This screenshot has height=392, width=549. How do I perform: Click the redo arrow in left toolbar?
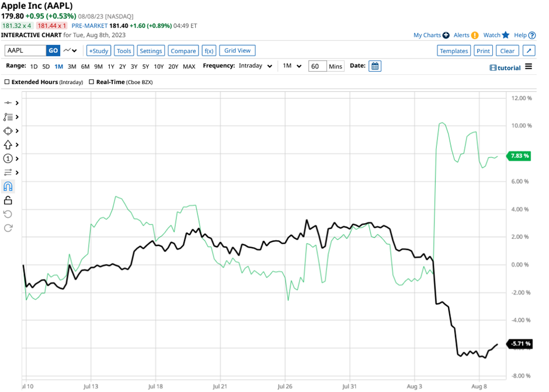(8, 228)
